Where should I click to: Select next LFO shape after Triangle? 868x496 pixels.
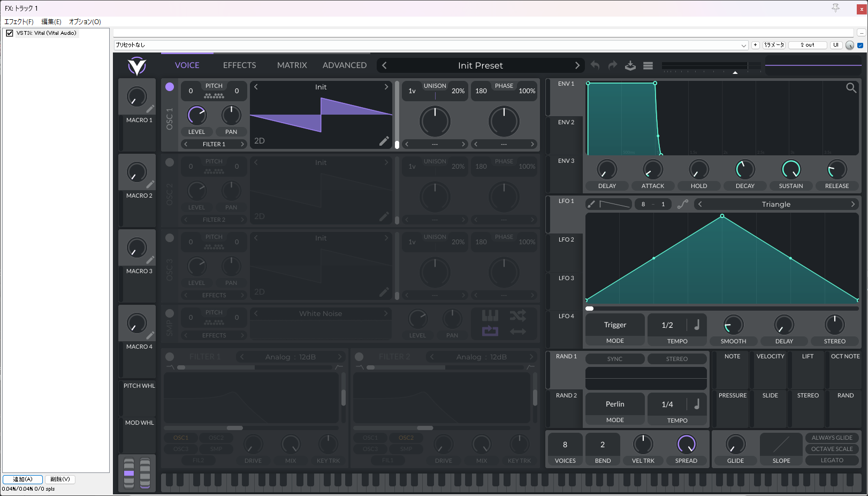point(853,204)
